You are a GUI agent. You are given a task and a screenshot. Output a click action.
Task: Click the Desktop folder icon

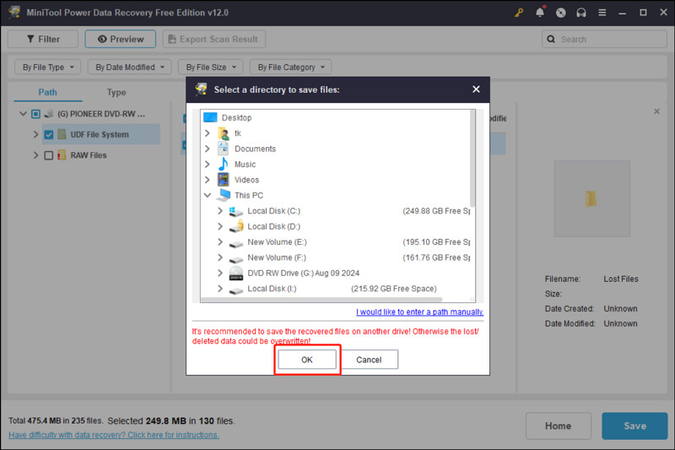pos(211,118)
